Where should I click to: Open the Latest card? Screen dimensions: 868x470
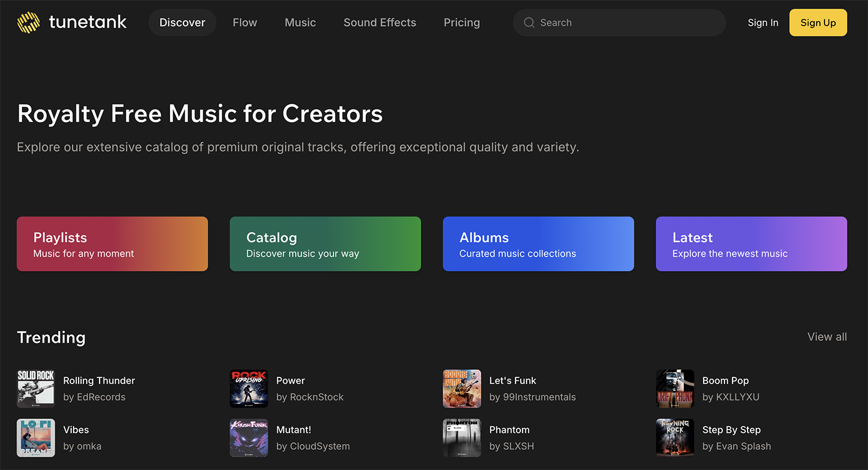click(751, 244)
